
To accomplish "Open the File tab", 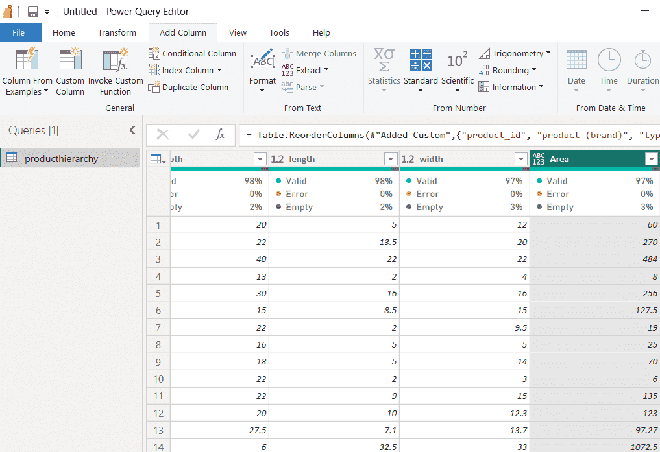I will 21,33.
